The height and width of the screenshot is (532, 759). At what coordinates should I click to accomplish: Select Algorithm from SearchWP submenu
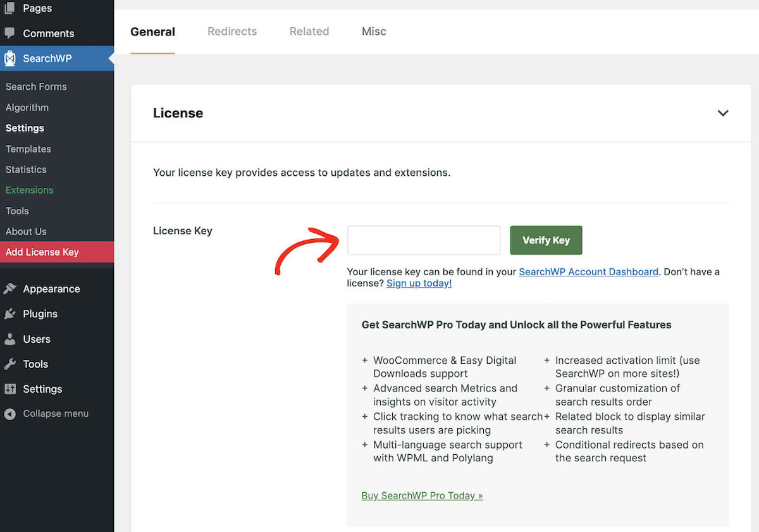pyautogui.click(x=27, y=108)
